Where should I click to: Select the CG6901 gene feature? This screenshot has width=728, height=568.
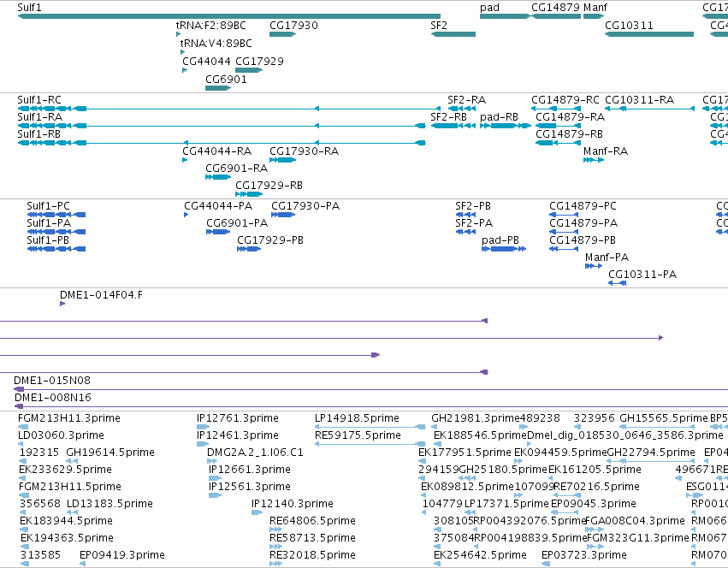point(218,88)
